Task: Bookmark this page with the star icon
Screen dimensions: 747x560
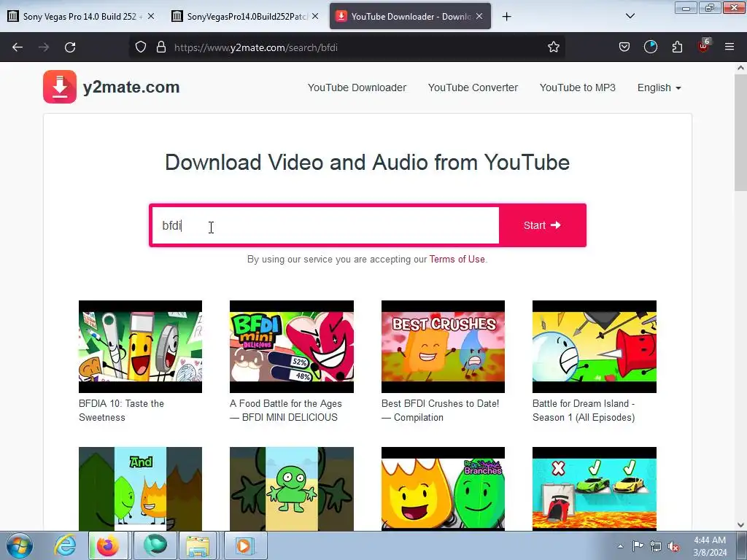Action: (x=553, y=47)
